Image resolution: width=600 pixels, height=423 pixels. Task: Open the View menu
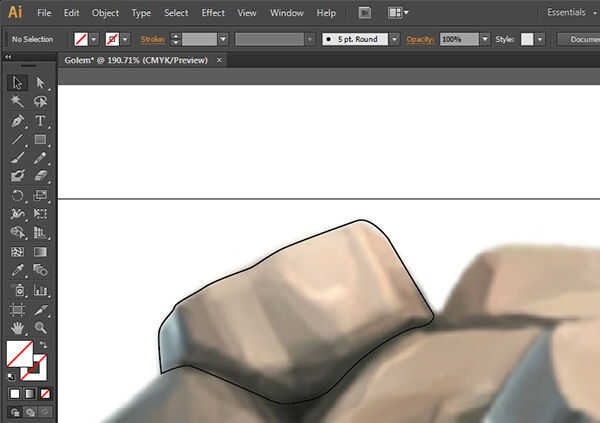tap(247, 13)
